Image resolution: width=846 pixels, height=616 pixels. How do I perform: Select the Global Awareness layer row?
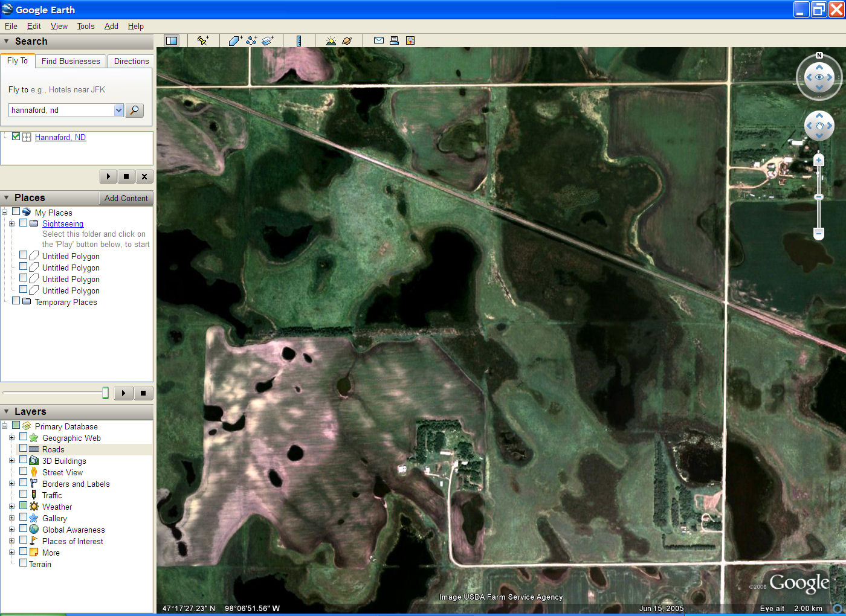pyautogui.click(x=73, y=530)
